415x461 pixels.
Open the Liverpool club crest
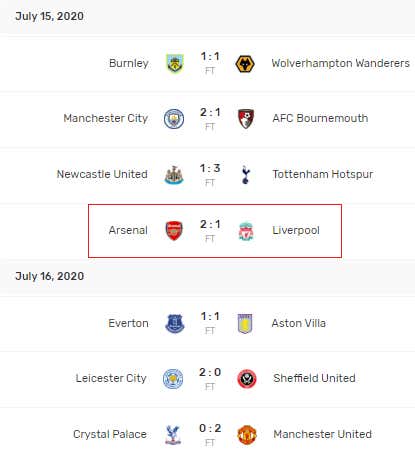click(x=246, y=232)
